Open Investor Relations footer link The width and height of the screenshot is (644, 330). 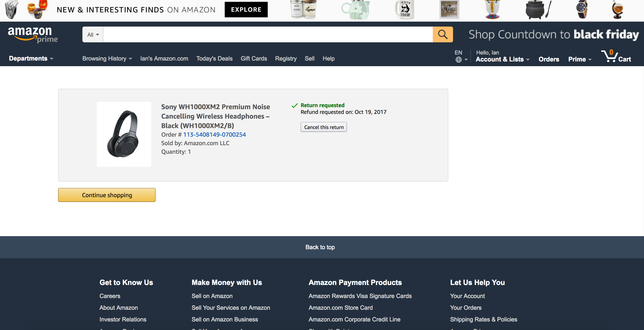pos(123,319)
